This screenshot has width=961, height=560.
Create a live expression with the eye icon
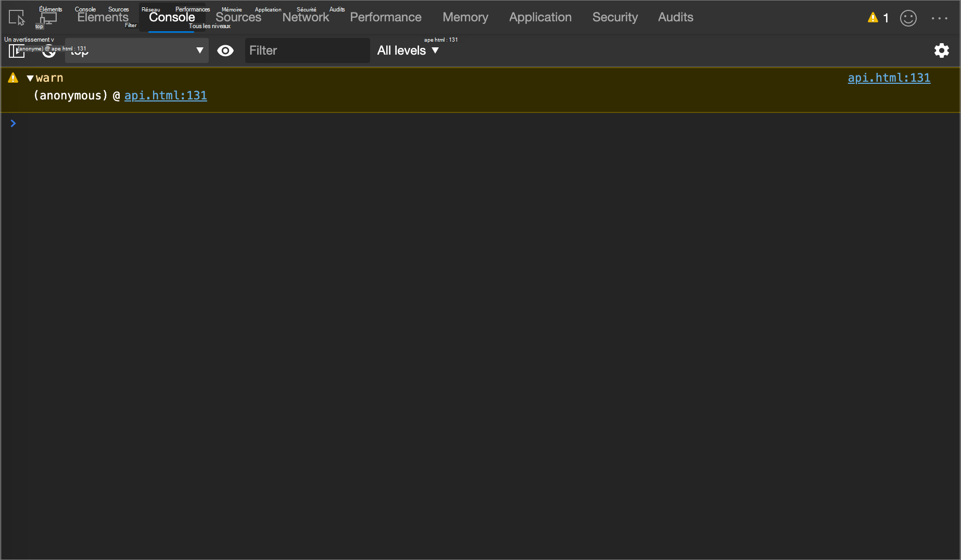[x=225, y=50]
